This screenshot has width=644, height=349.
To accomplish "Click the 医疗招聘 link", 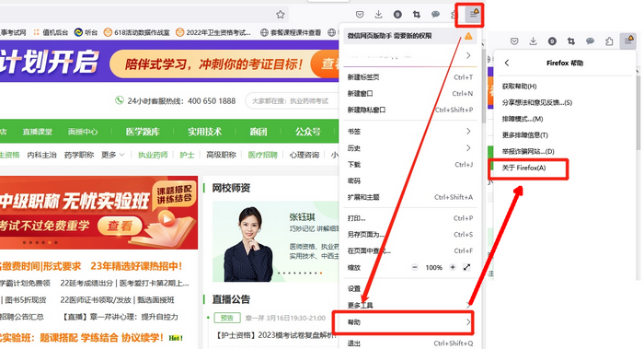I will pos(262,155).
